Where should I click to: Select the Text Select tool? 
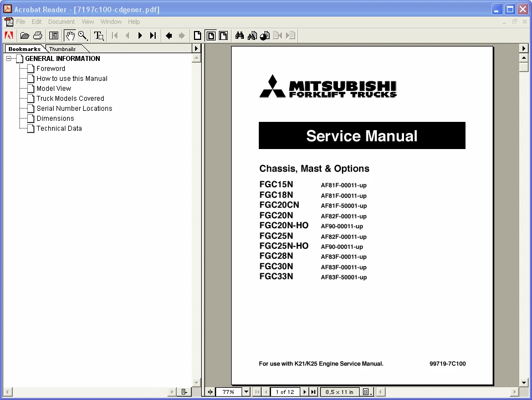pyautogui.click(x=99, y=35)
